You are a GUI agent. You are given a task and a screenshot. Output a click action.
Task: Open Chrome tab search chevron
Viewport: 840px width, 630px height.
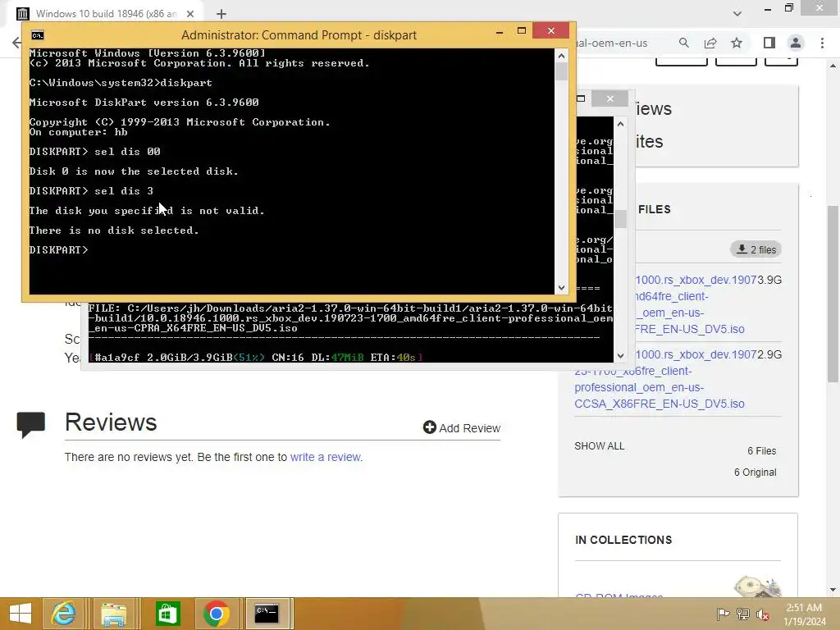coord(737,14)
